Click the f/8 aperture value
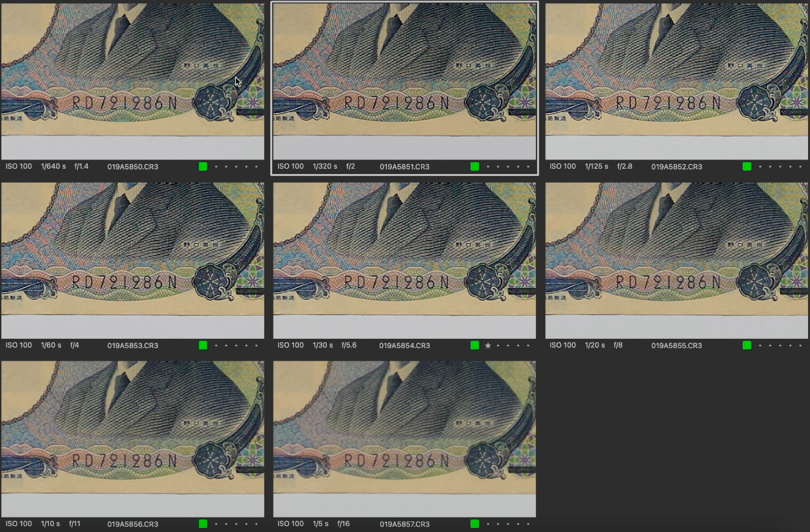This screenshot has width=810, height=532. point(619,345)
